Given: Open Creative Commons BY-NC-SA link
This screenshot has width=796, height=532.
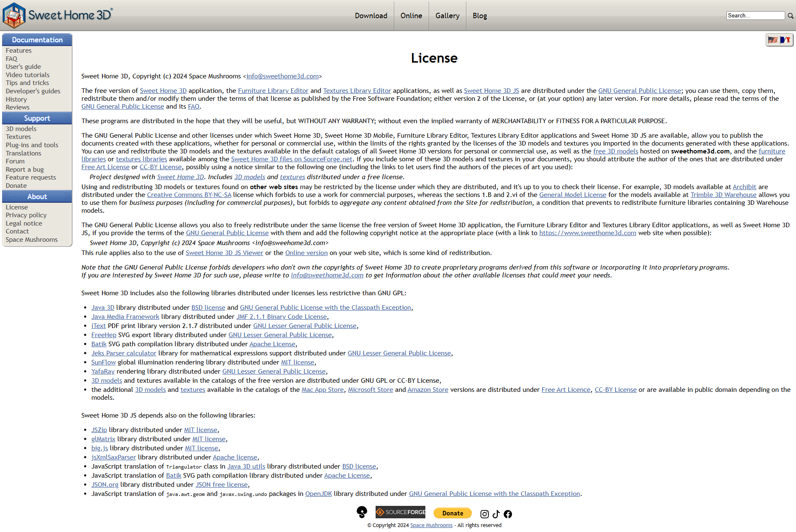Looking at the screenshot, I should point(189,195).
